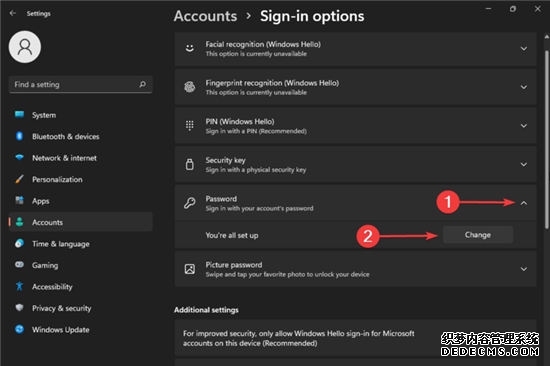Click 'Swipe and tap your favorite photo' text
The image size is (550, 366).
click(x=287, y=274)
